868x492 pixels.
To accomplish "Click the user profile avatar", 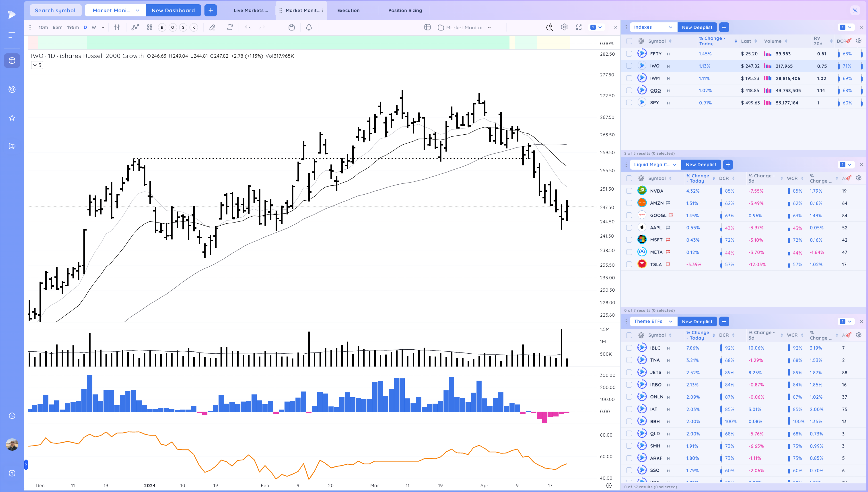I will point(12,445).
